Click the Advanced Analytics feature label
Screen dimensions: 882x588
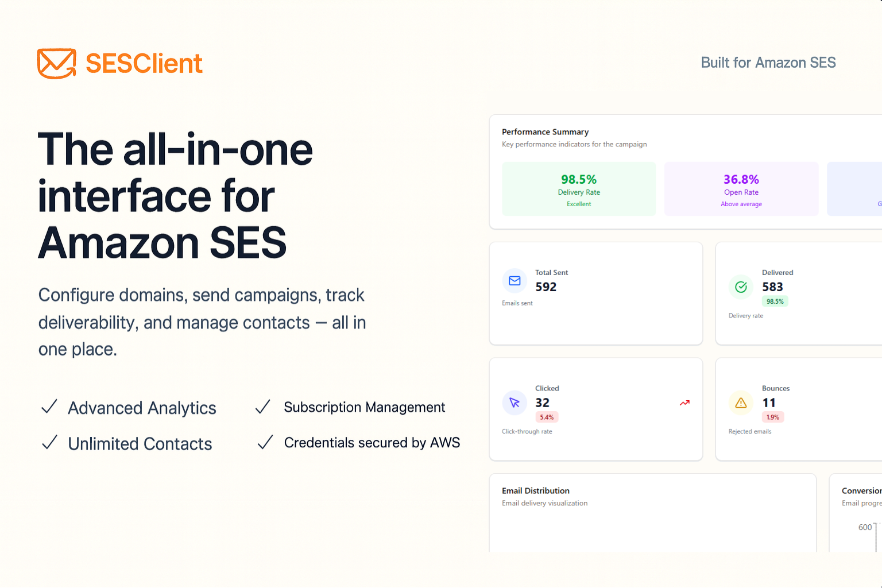[x=142, y=408]
